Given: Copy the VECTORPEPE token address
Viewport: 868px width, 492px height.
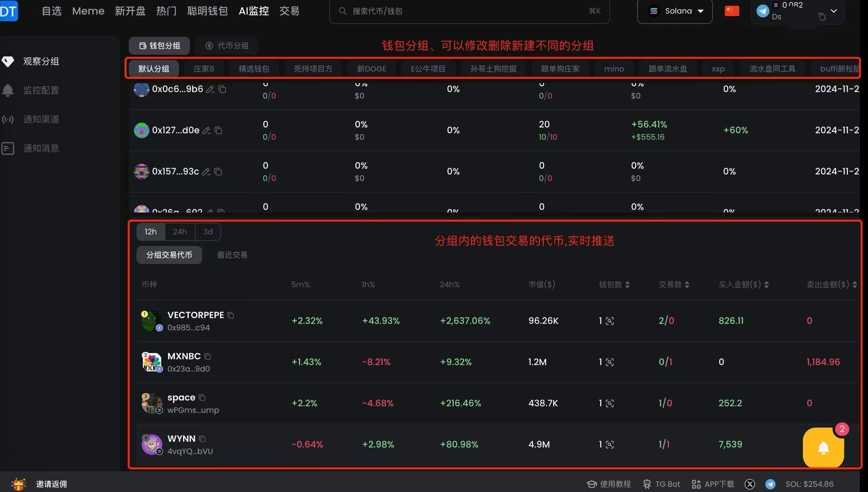Looking at the screenshot, I should tap(231, 315).
